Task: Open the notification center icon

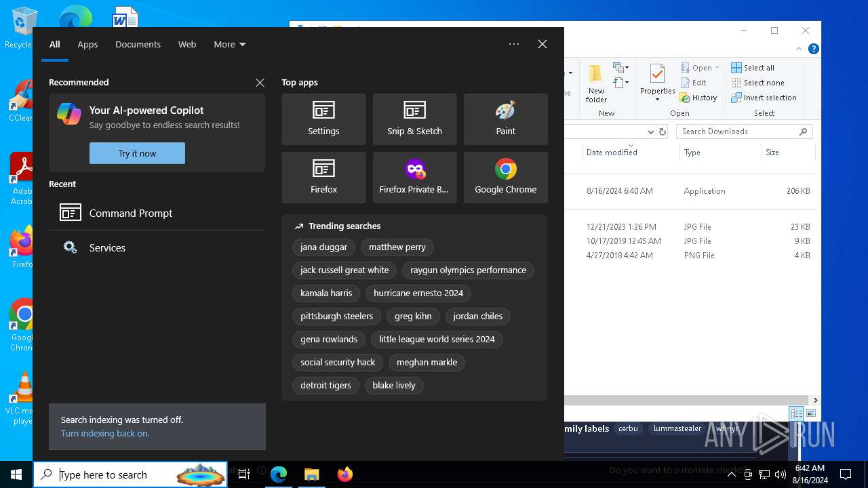Action: 846,474
